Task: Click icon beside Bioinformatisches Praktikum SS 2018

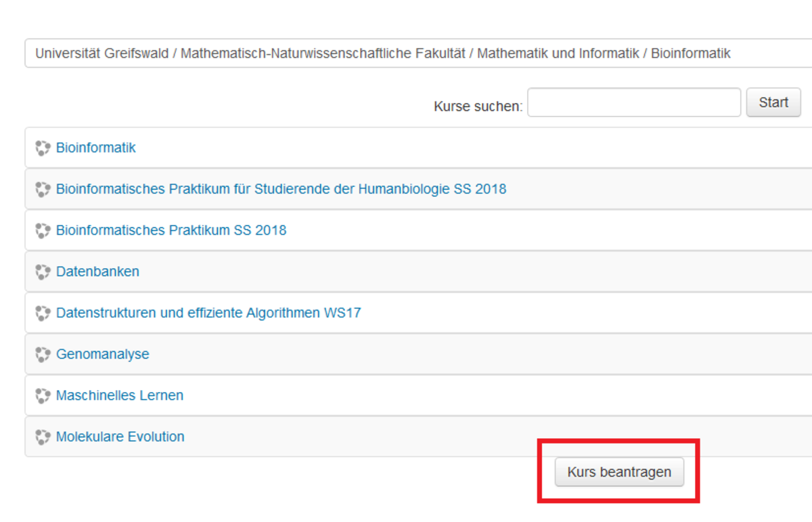Action: pyautogui.click(x=43, y=231)
